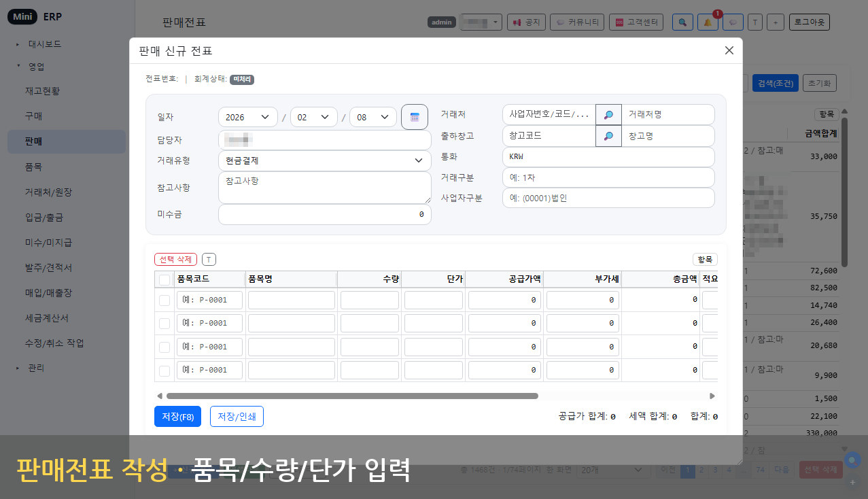Open 거래처/원장 in sidebar
This screenshot has height=499, width=868.
point(67,192)
